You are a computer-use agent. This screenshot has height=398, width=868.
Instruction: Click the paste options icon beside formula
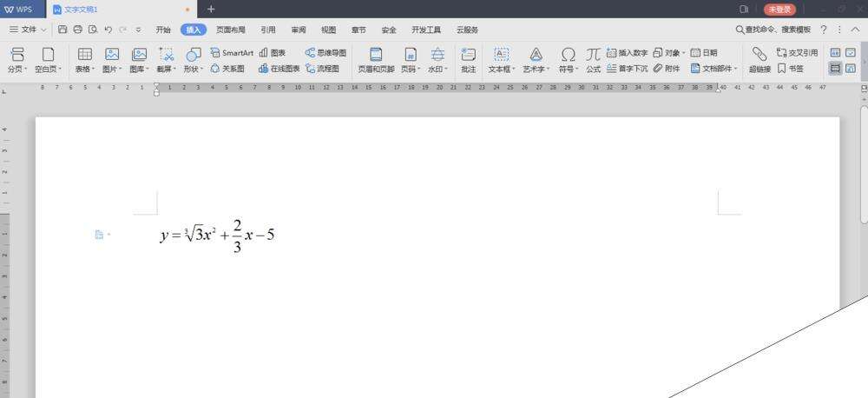pos(99,235)
